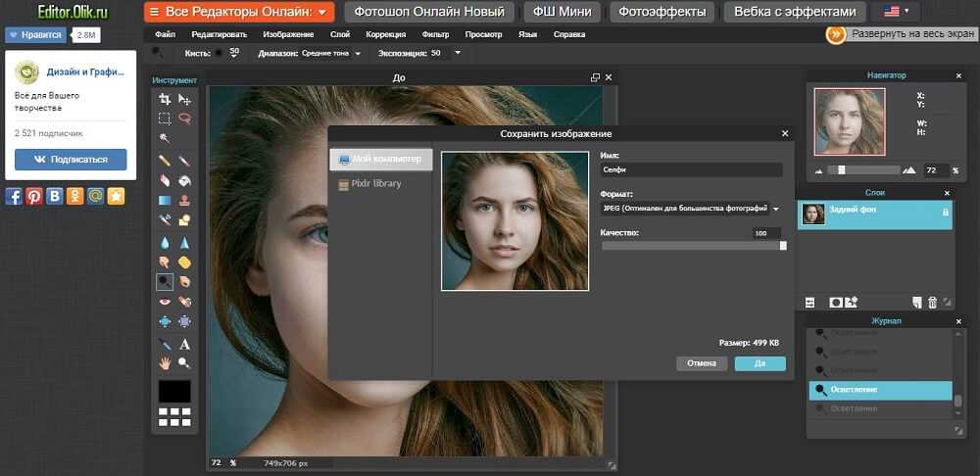Image resolution: width=980 pixels, height=476 pixels.
Task: Click the Имя filename input field
Action: [691, 170]
